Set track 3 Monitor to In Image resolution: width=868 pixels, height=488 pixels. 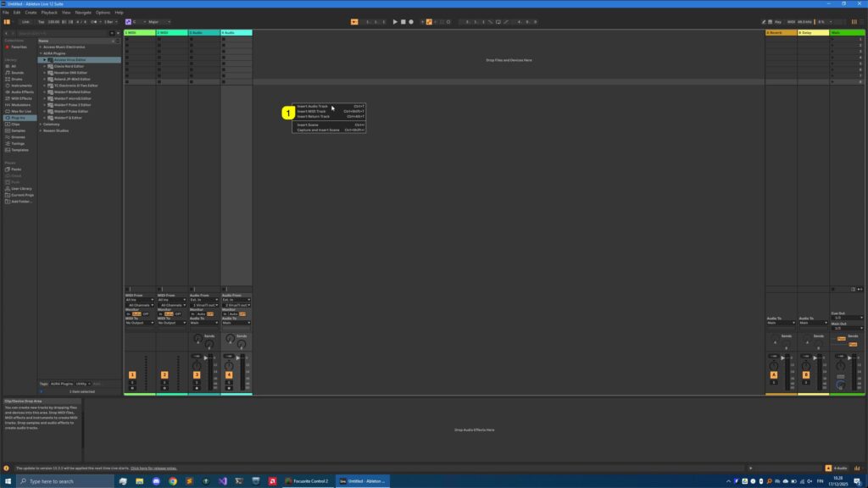click(193, 314)
